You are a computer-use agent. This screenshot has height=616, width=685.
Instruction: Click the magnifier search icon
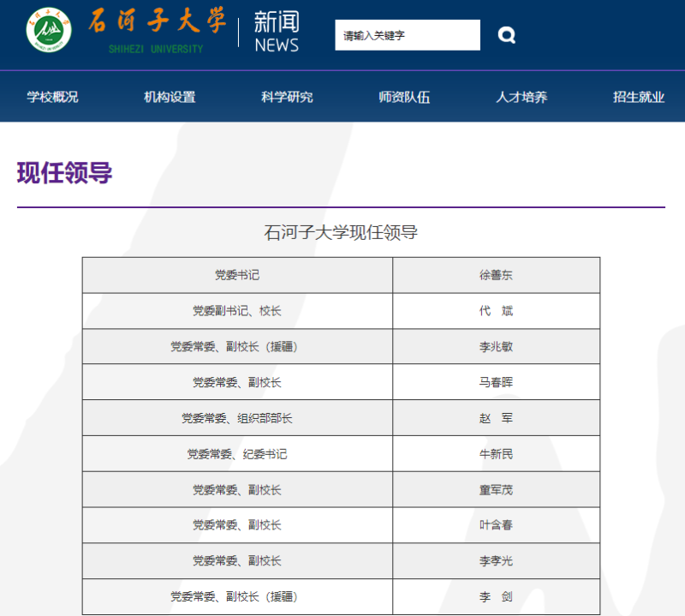[x=506, y=35]
